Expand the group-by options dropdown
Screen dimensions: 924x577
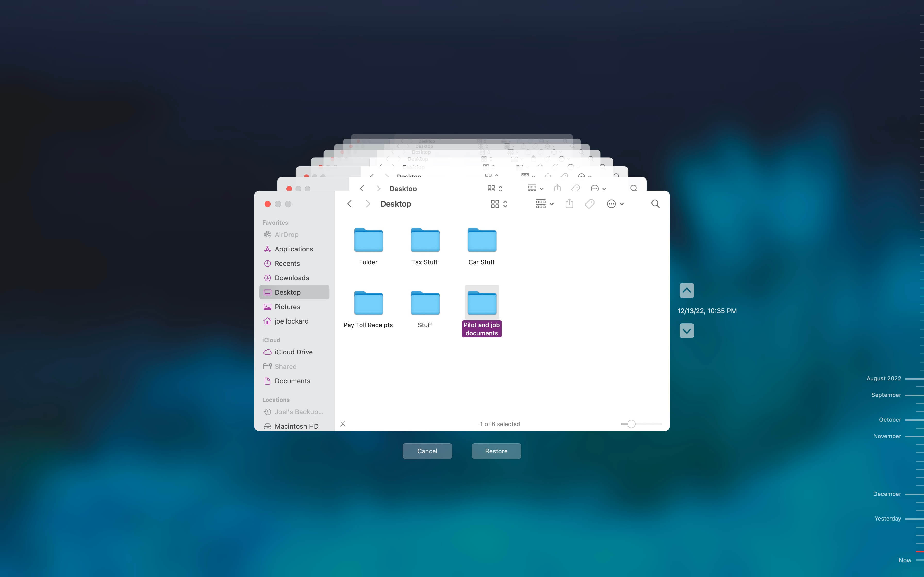pos(544,204)
